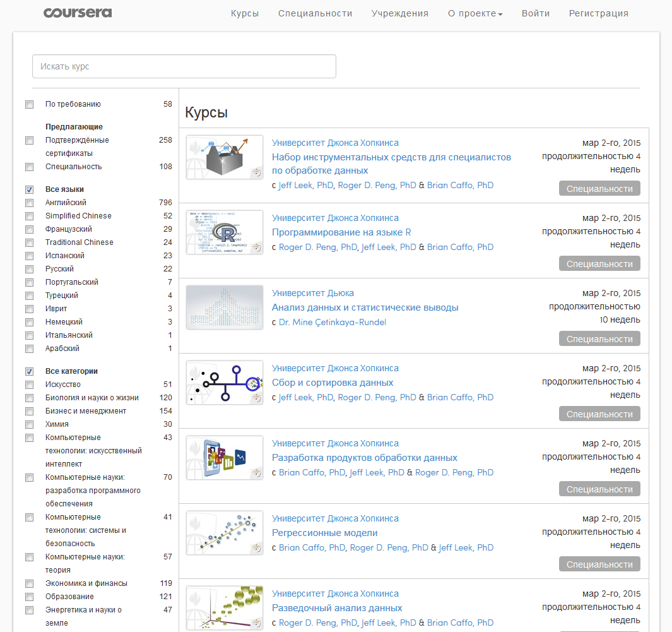672x632 pixels.
Task: Open the Регистрация page
Action: [x=598, y=13]
